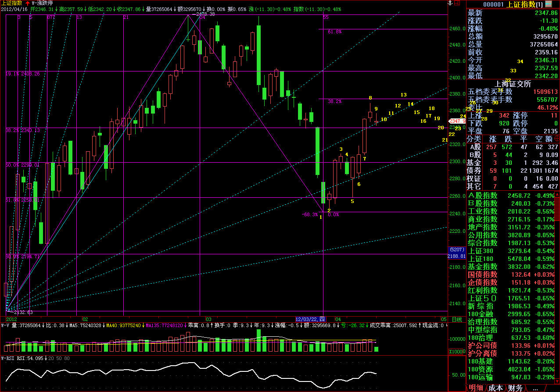This screenshot has height=392, width=560.
Task: Open the 日线 period selector
Action: tap(457, 319)
